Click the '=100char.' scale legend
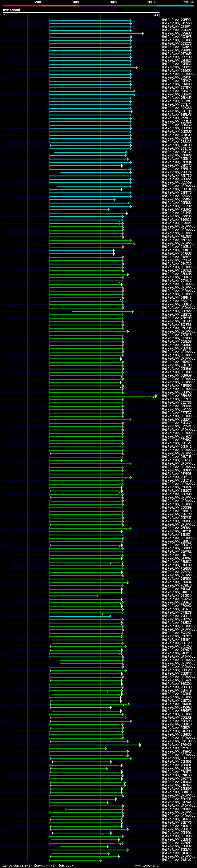This screenshot has height=868, width=197. tap(146, 865)
